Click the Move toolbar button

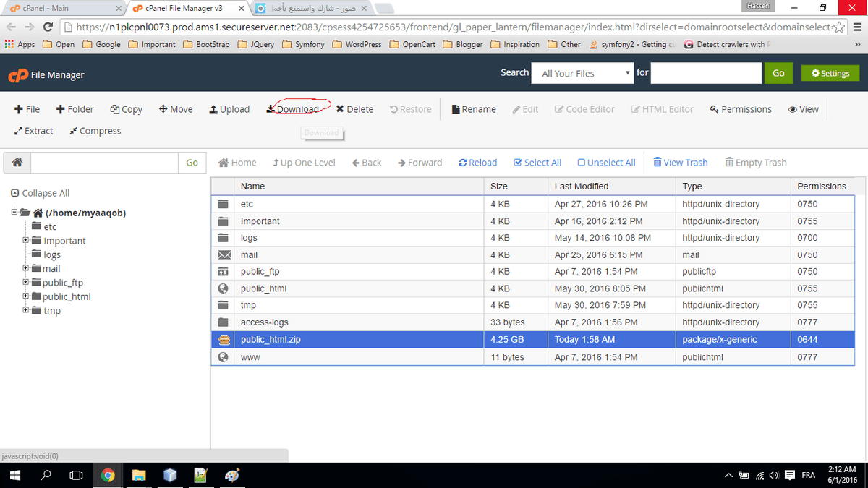[x=176, y=109]
